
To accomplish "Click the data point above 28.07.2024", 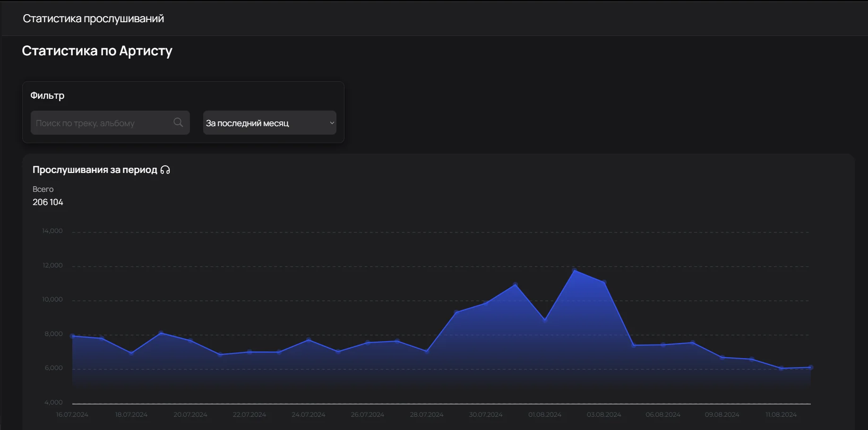I will tap(427, 351).
